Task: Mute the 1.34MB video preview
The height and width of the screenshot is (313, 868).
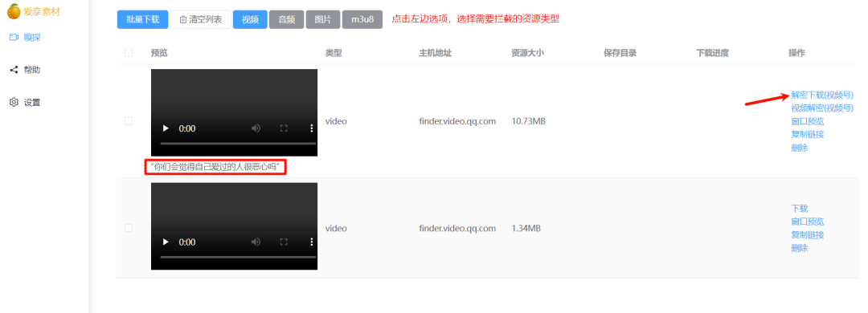Action: [x=256, y=242]
